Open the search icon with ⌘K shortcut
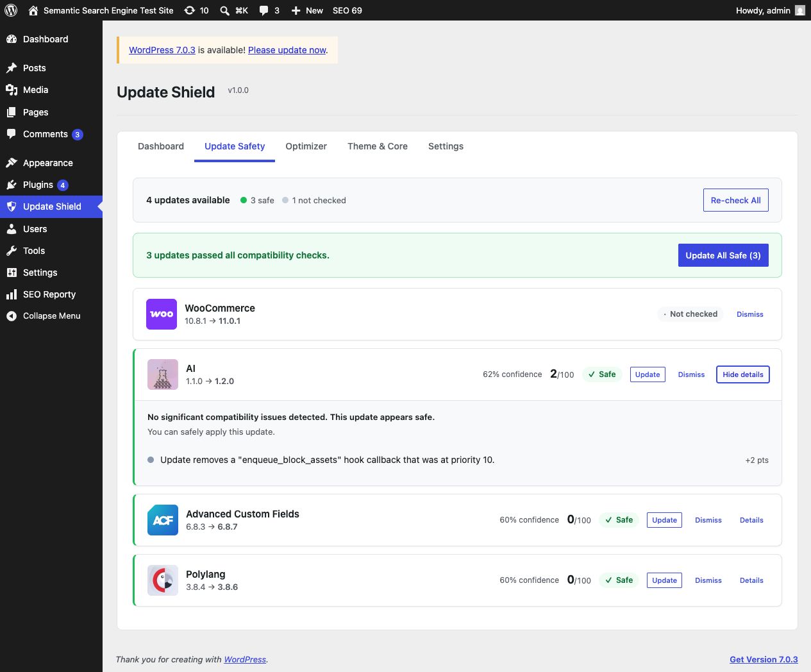This screenshot has width=811, height=672. [x=225, y=10]
